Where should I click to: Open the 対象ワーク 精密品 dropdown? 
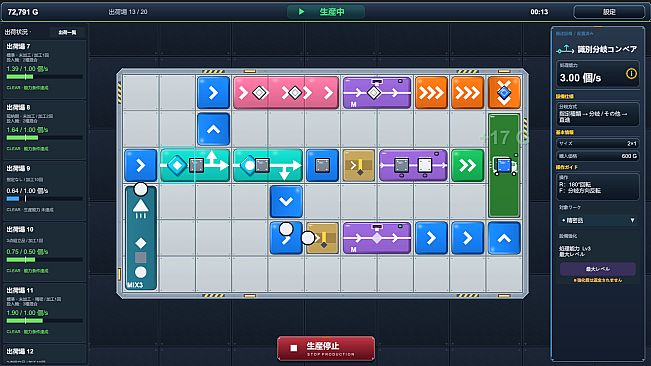click(597, 220)
